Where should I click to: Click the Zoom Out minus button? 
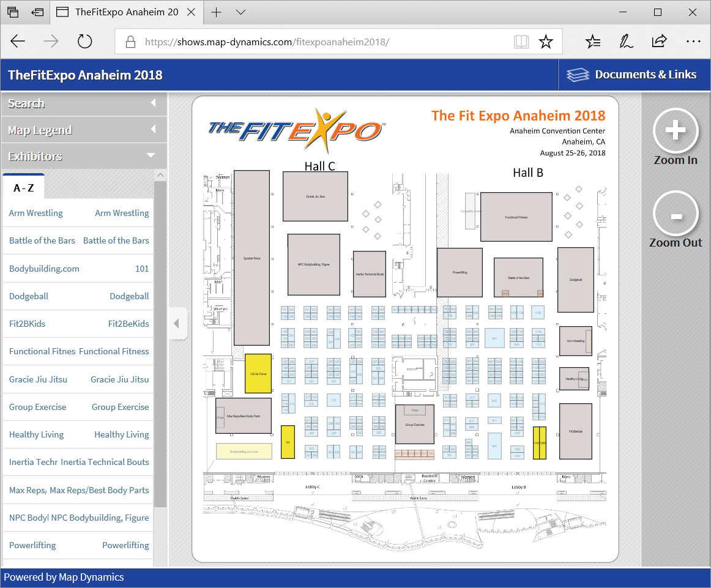(676, 214)
